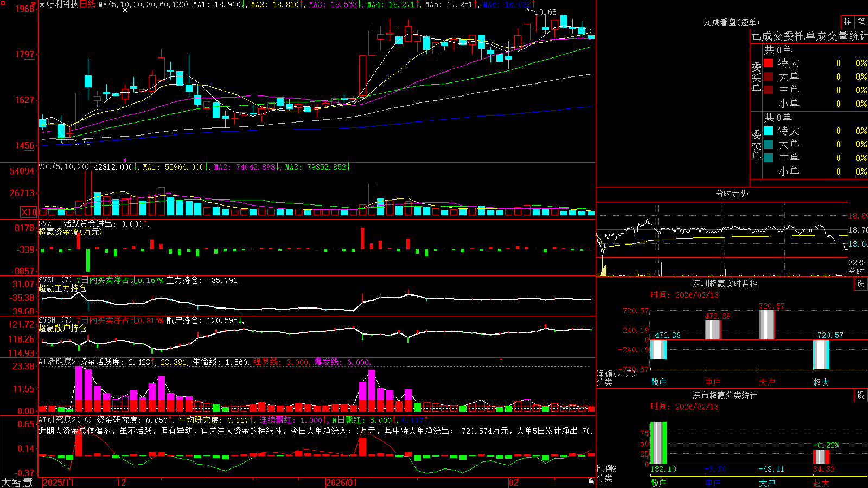Jump to the 12 month timeline marker
The width and height of the screenshot is (868, 488).
coord(121,483)
